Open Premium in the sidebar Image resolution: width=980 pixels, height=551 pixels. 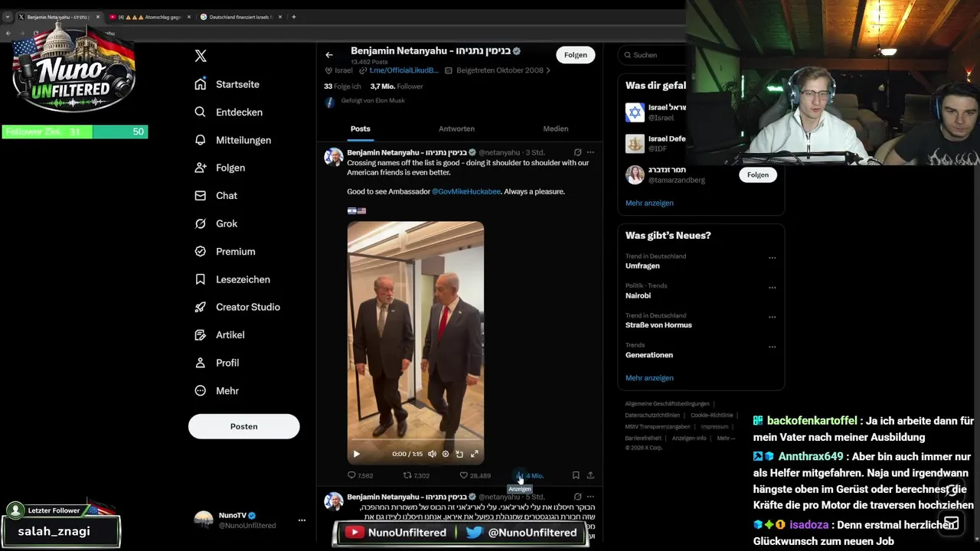(x=224, y=251)
